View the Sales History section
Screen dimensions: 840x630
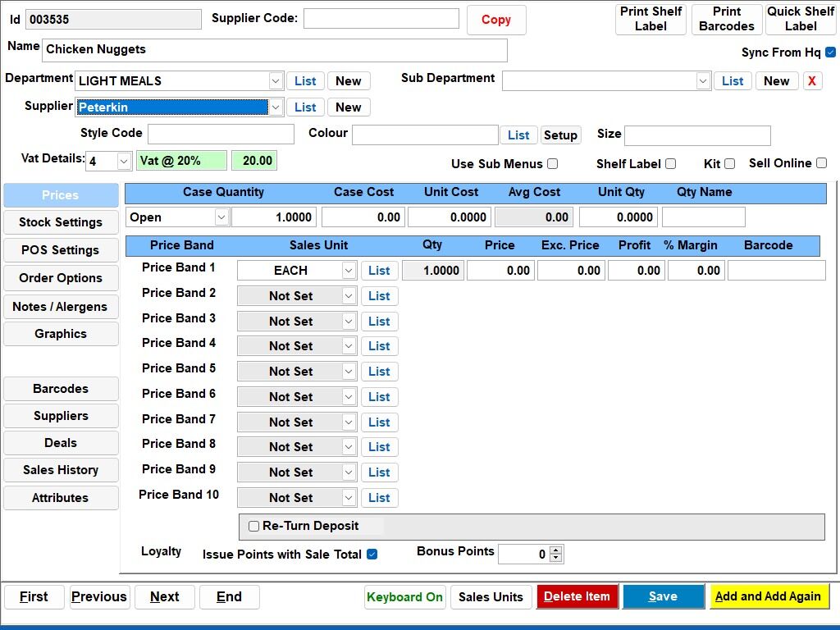(61, 470)
